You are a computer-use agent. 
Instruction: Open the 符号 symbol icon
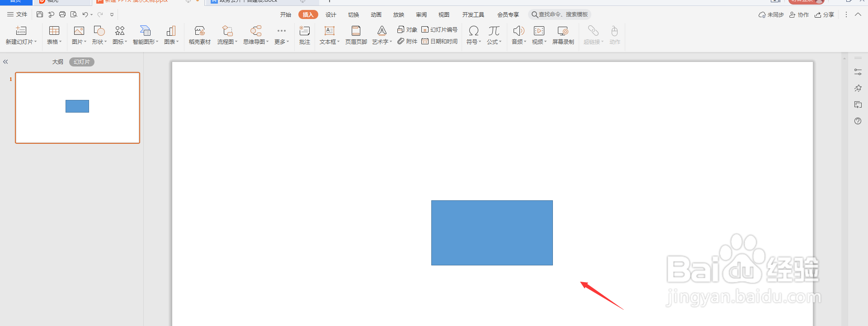click(x=474, y=31)
